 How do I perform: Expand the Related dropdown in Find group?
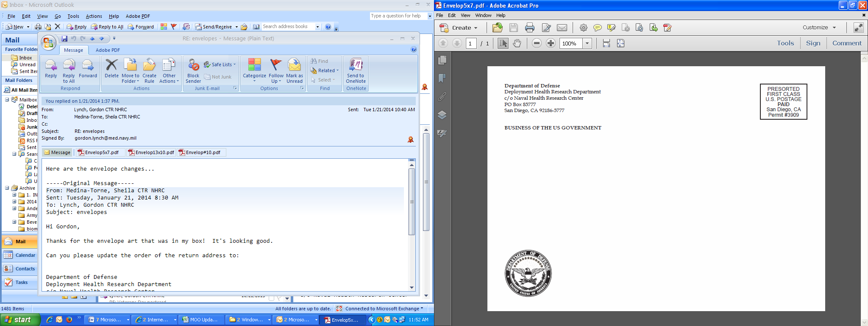(x=337, y=70)
